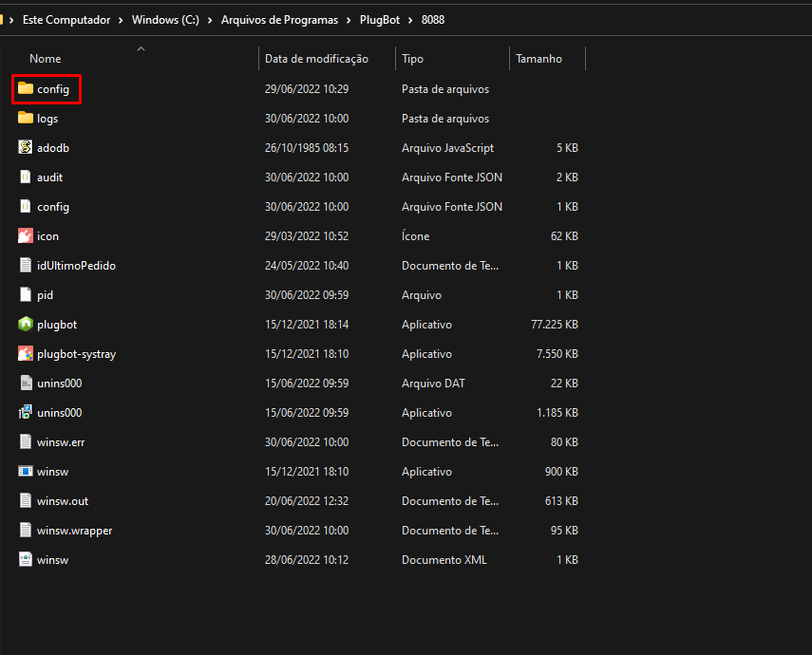Viewport: 812px width, 655px height.
Task: Select the plugbot application icon
Action: [x=26, y=324]
